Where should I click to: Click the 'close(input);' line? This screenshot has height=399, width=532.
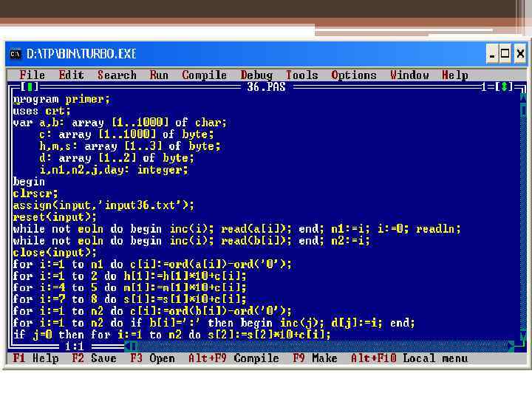click(55, 253)
